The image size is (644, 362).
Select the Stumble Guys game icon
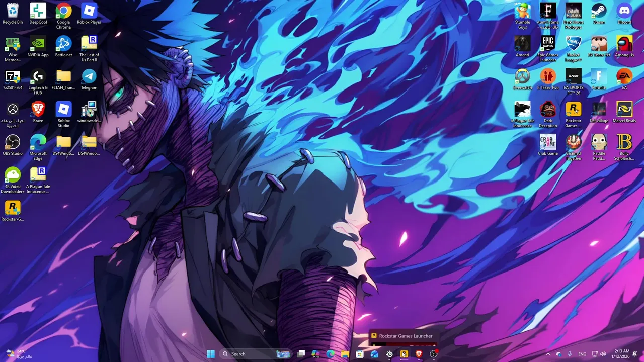pos(522,16)
